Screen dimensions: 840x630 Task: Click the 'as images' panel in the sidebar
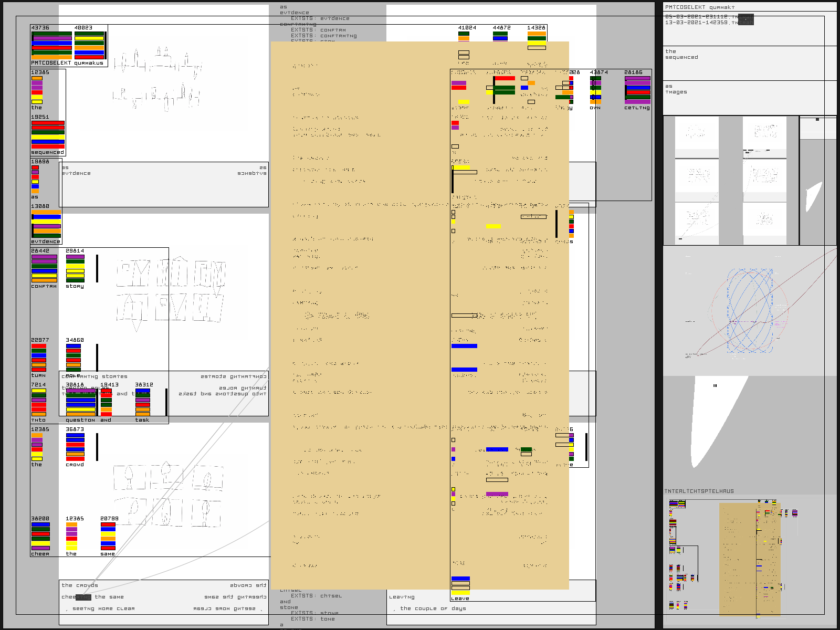tap(750, 98)
